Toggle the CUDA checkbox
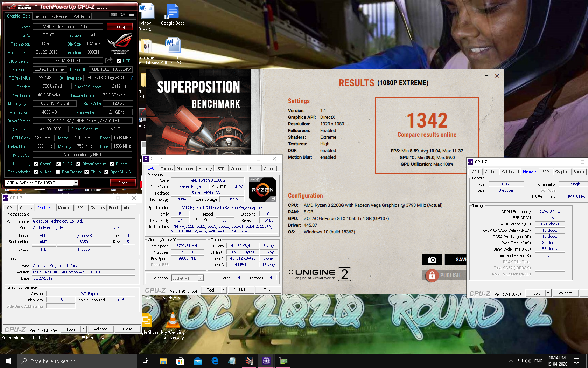588x368 pixels. click(58, 164)
